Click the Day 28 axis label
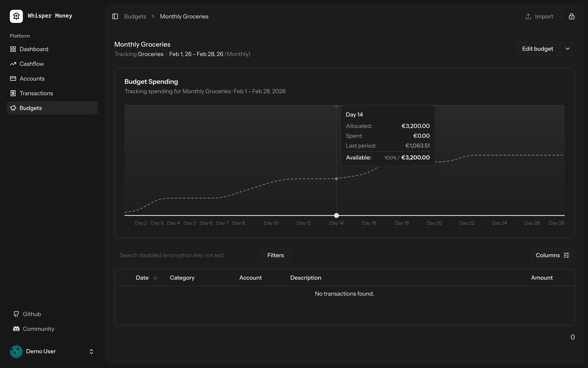588x368 pixels. coord(556,223)
